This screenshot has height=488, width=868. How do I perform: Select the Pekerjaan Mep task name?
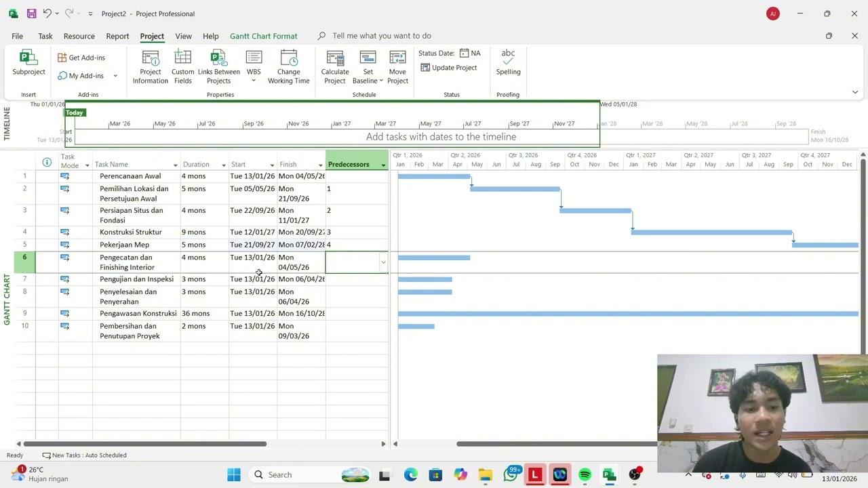point(124,245)
